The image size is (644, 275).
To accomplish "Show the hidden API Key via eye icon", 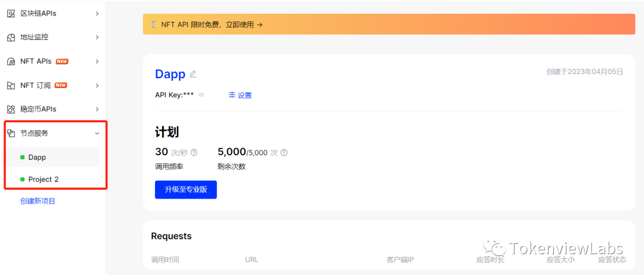I will [x=202, y=95].
